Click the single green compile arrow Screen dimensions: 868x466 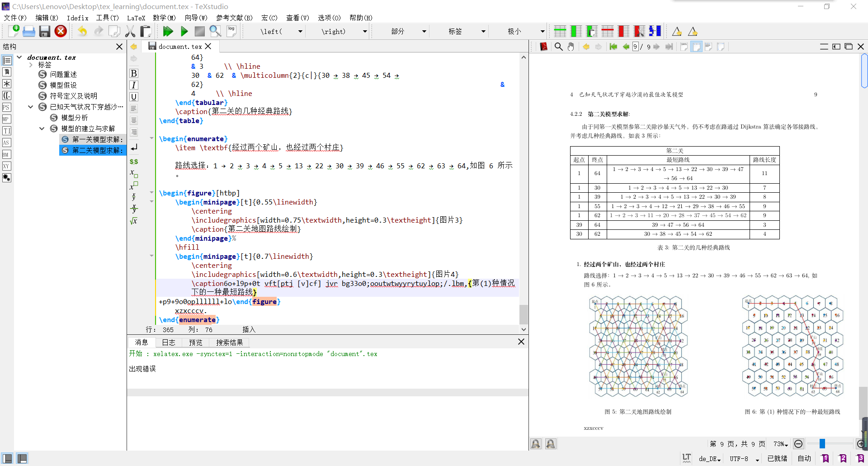(184, 31)
